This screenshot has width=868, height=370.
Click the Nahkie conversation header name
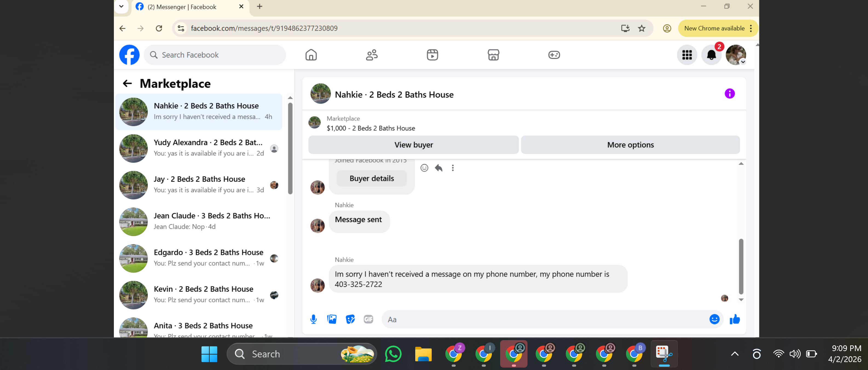(x=394, y=95)
